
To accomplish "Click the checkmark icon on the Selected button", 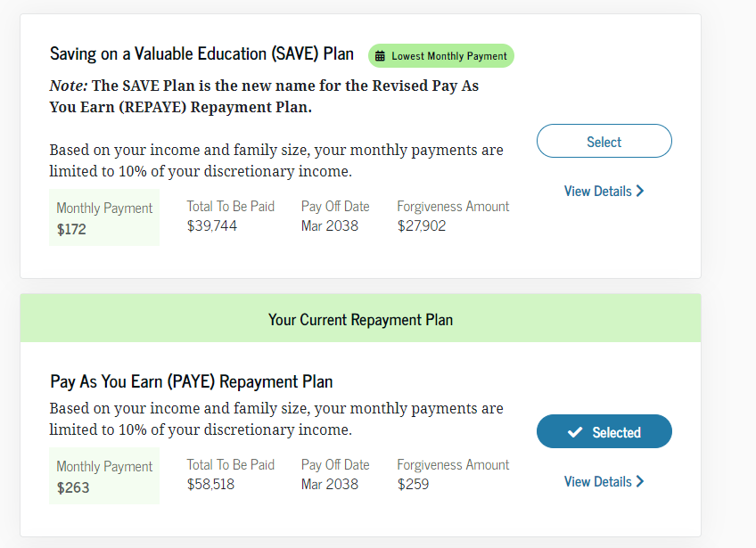I will pyautogui.click(x=575, y=432).
